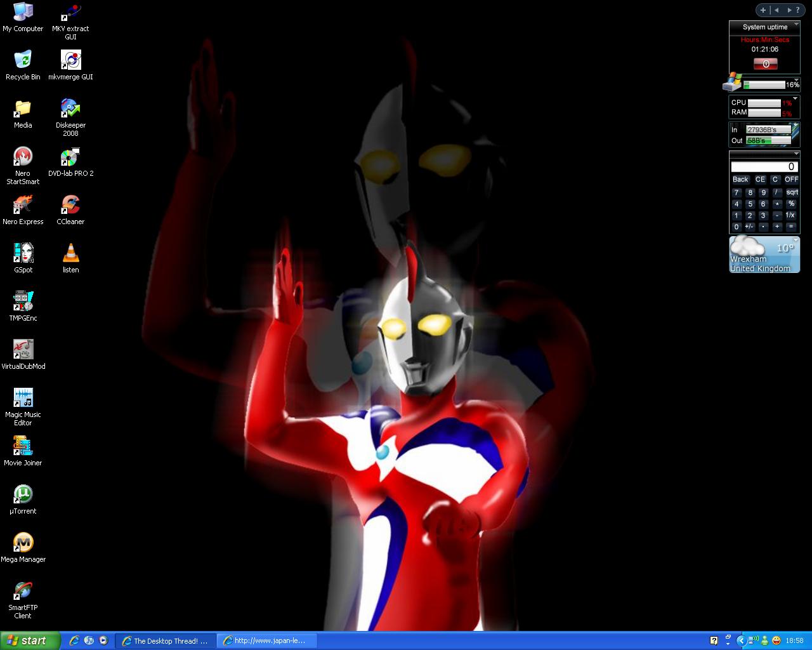Click the calculator display field
Viewport: 812px width, 650px height.
(764, 166)
